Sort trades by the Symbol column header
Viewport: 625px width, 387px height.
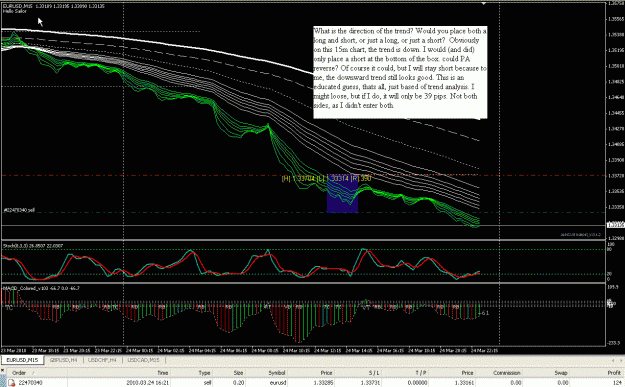277,373
